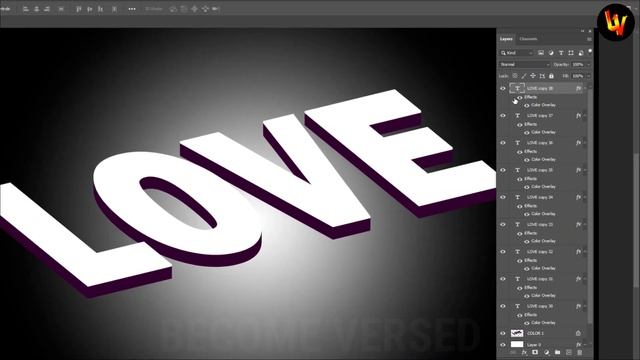Add a layer mask
This screenshot has width=640, height=360.
(x=535, y=352)
